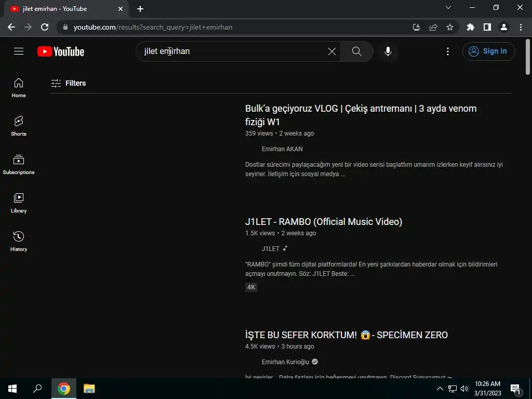The height and width of the screenshot is (399, 532).
Task: Open search Filters
Action: tap(69, 83)
